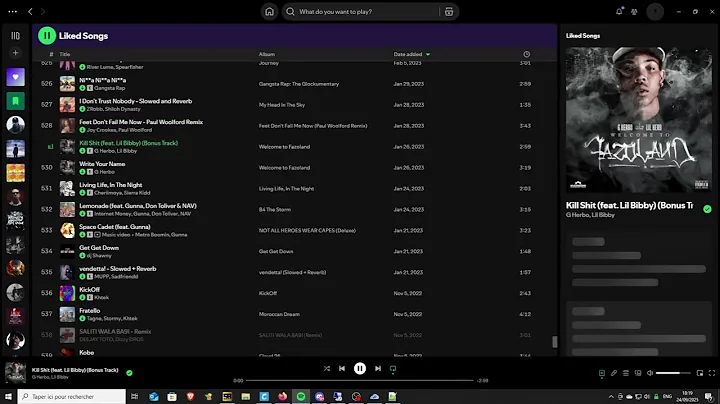Screen dimensions: 720x404
Task: Toggle the saved checkmark on the 'Write Your Name' row
Action: pos(82,172)
